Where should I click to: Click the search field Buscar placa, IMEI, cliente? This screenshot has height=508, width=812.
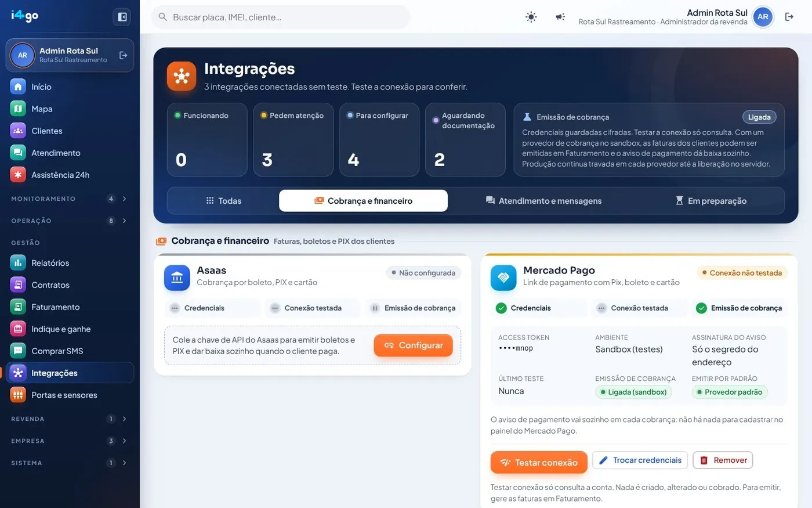(x=281, y=17)
